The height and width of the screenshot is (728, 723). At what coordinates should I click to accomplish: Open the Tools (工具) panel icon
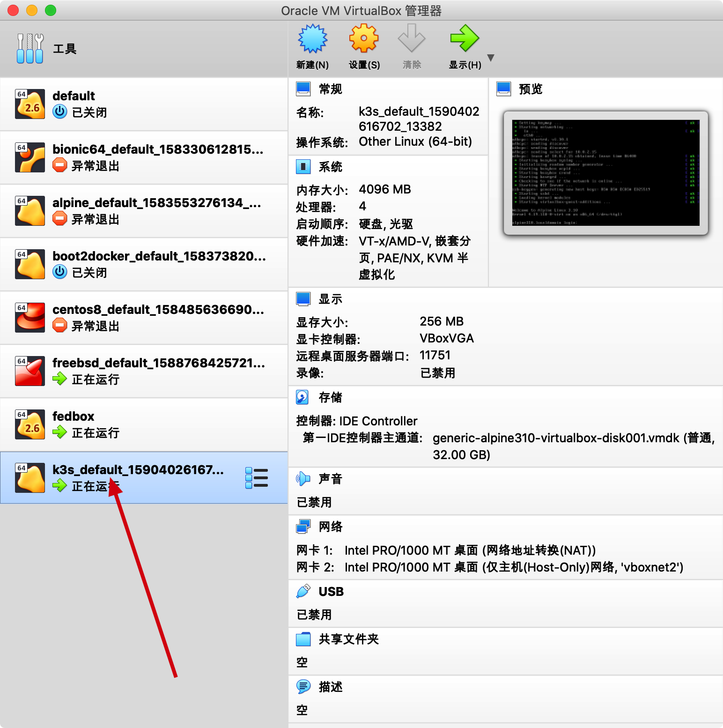[x=30, y=49]
